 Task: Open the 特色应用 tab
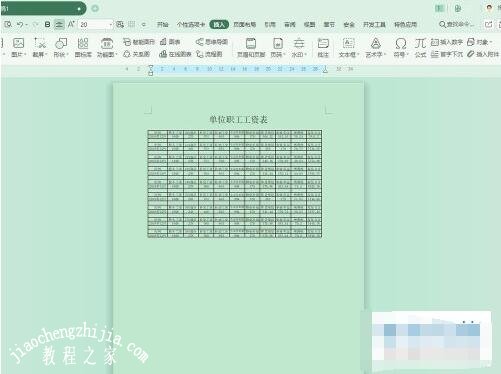point(405,24)
